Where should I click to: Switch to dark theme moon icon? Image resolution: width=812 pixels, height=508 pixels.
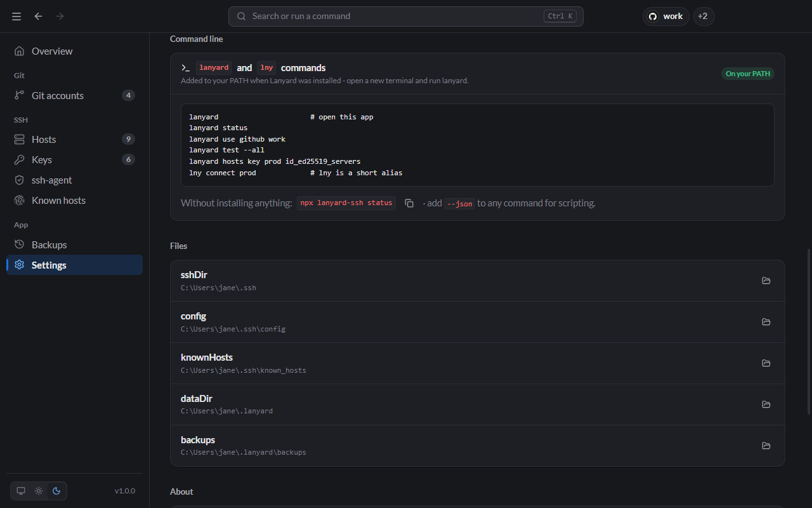56,491
